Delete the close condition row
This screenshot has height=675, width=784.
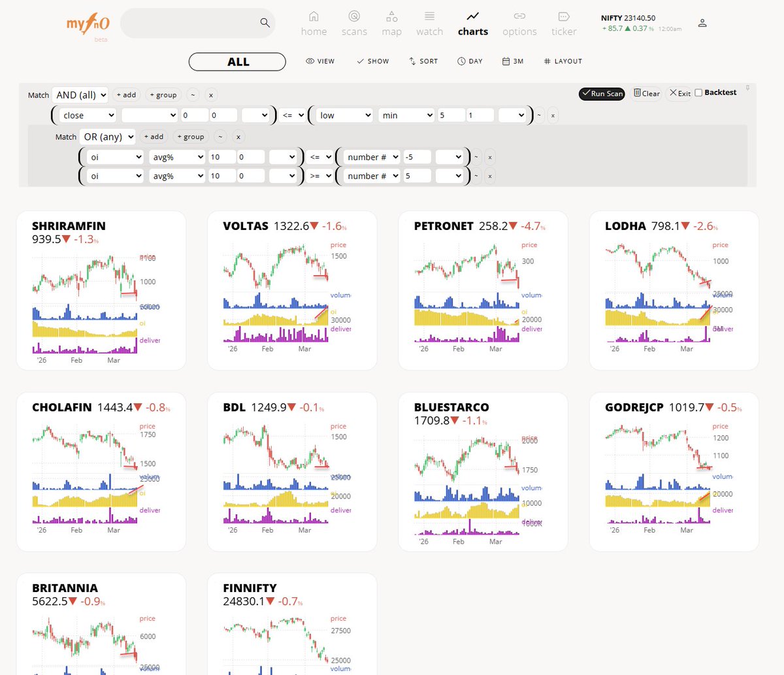click(553, 116)
